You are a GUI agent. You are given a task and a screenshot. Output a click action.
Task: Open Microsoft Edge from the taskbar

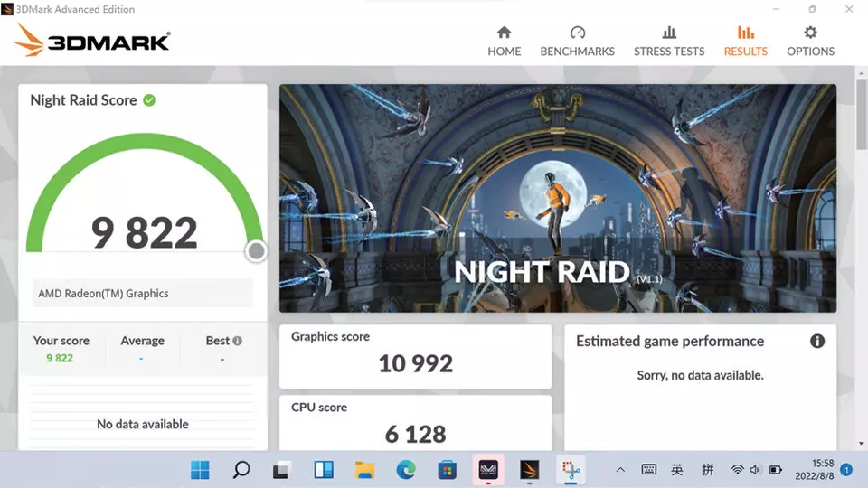406,470
